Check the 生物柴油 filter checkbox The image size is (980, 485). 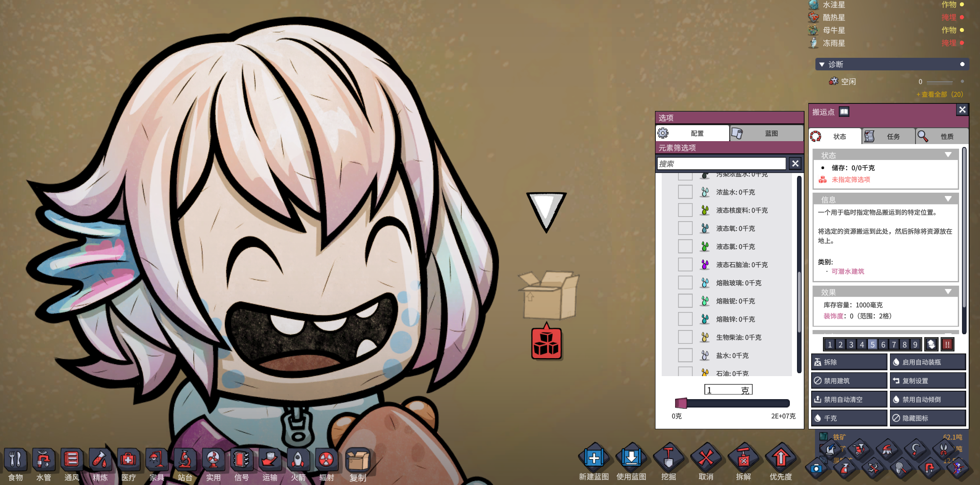click(685, 337)
